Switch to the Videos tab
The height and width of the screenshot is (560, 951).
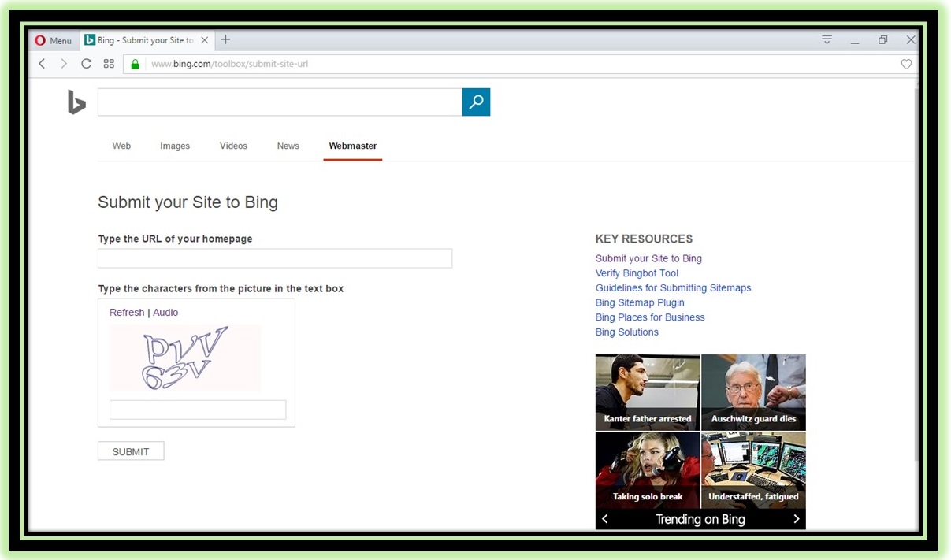pyautogui.click(x=233, y=146)
